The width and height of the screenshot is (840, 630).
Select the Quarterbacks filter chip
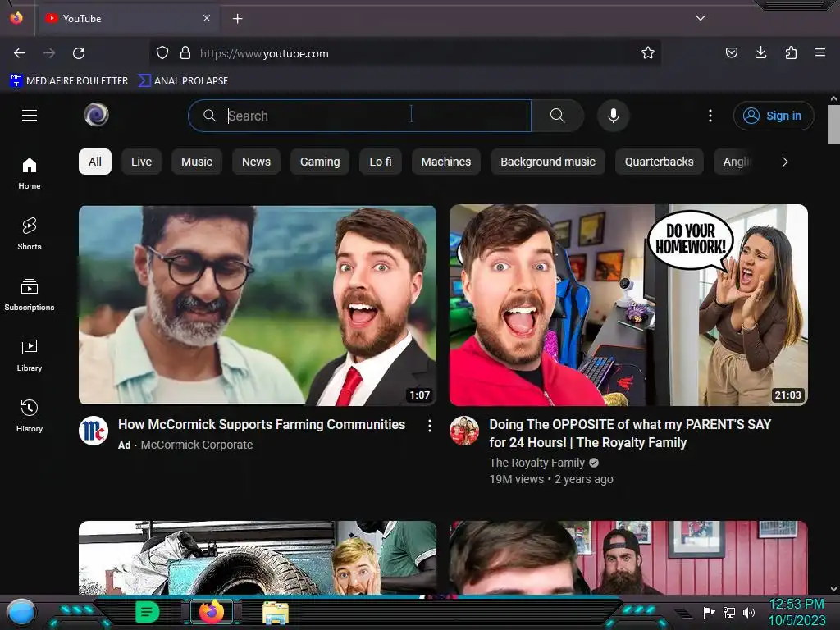point(659,162)
